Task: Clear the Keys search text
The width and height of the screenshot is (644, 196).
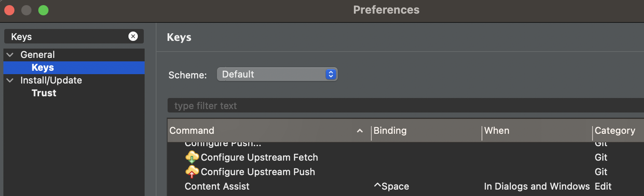Action: tap(133, 37)
